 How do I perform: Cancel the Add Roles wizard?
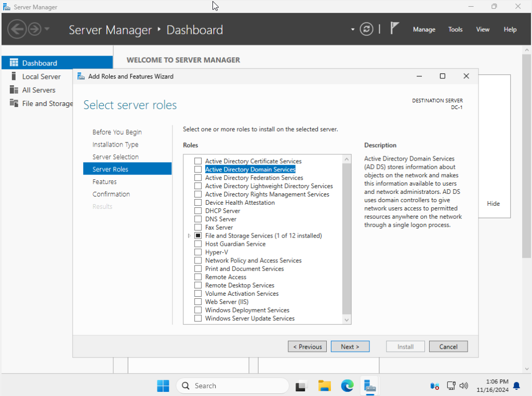click(x=448, y=347)
